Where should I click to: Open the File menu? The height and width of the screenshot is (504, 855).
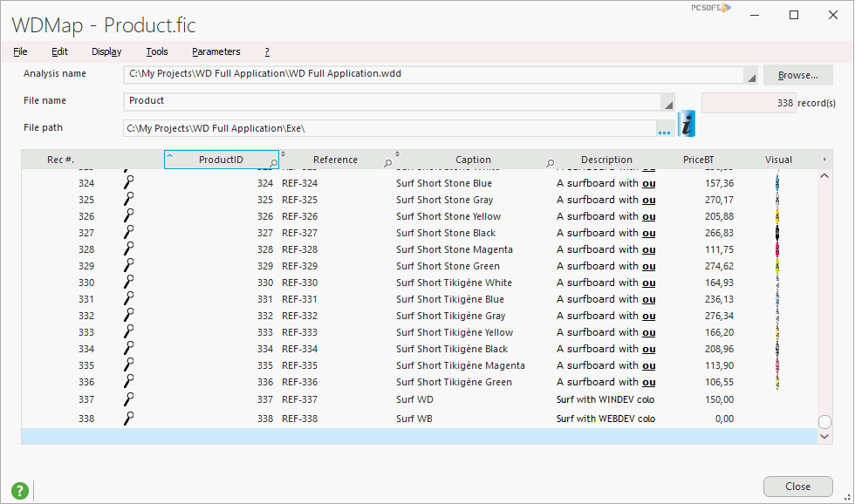[x=20, y=51]
